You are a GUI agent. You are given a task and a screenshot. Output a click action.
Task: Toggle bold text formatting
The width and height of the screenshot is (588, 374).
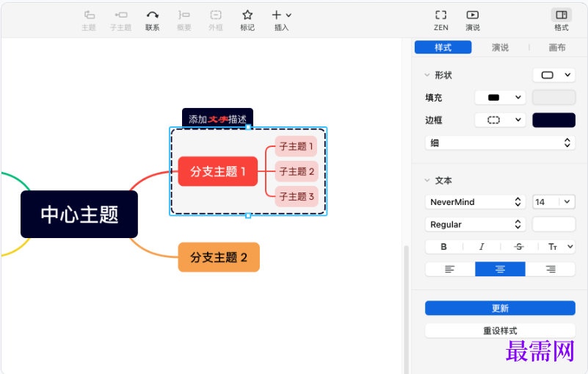click(x=443, y=247)
